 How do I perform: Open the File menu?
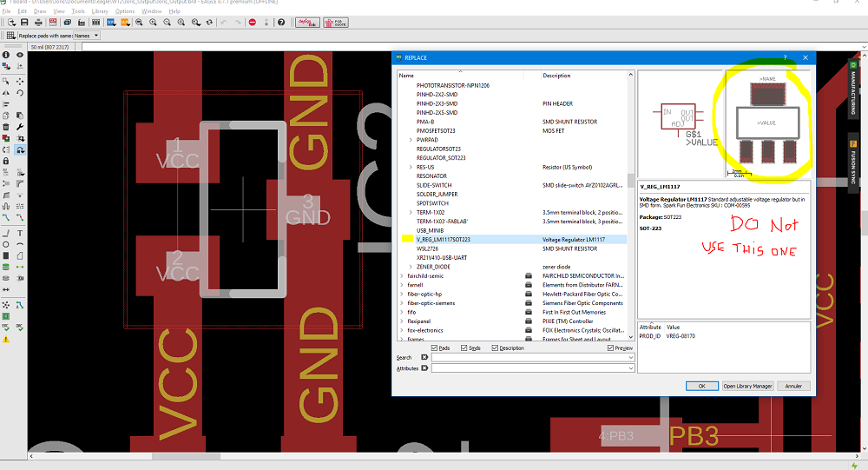tap(7, 11)
